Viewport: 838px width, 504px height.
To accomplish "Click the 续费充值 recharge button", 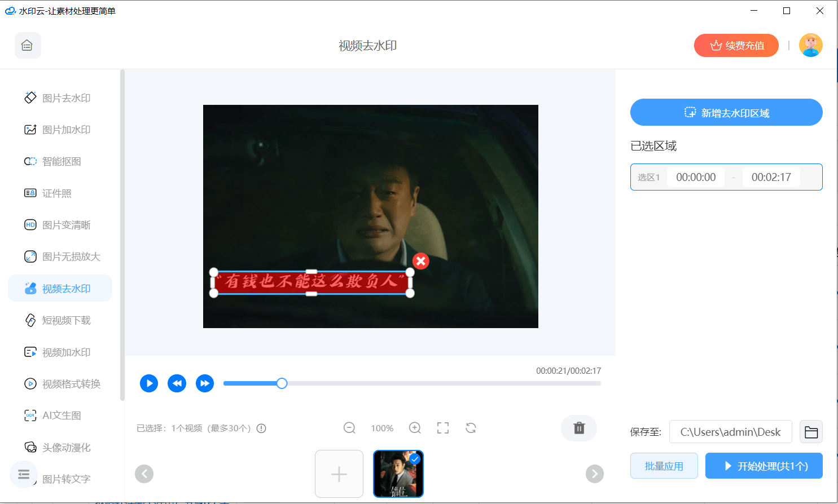I will point(736,46).
